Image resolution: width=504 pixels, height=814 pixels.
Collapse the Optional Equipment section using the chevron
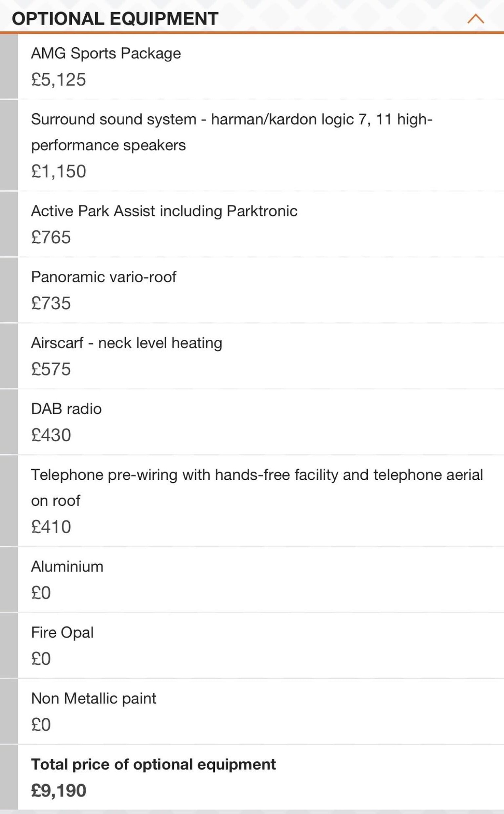pyautogui.click(x=475, y=19)
